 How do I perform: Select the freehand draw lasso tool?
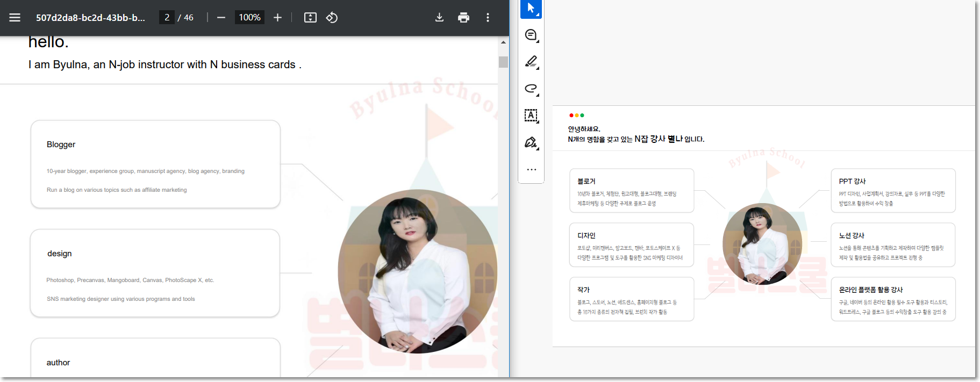531,89
